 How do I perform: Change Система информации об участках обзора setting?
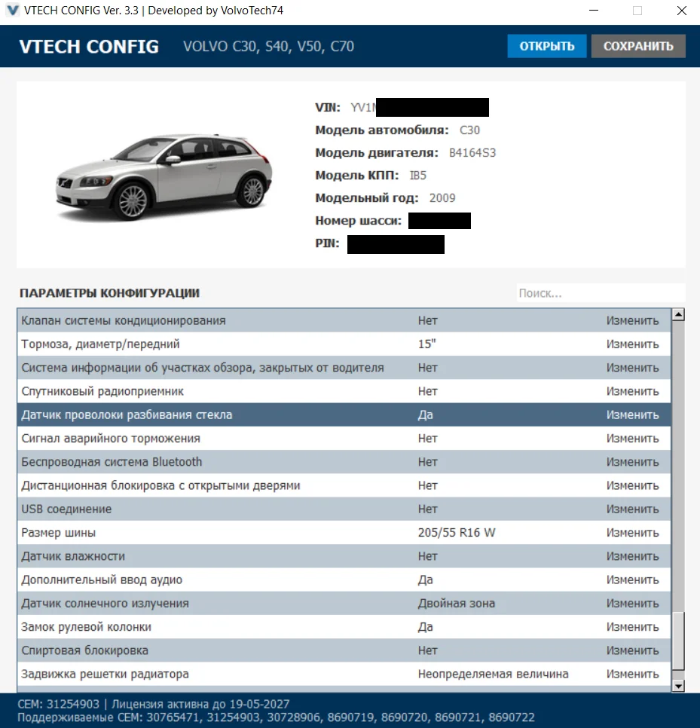pyautogui.click(x=632, y=368)
